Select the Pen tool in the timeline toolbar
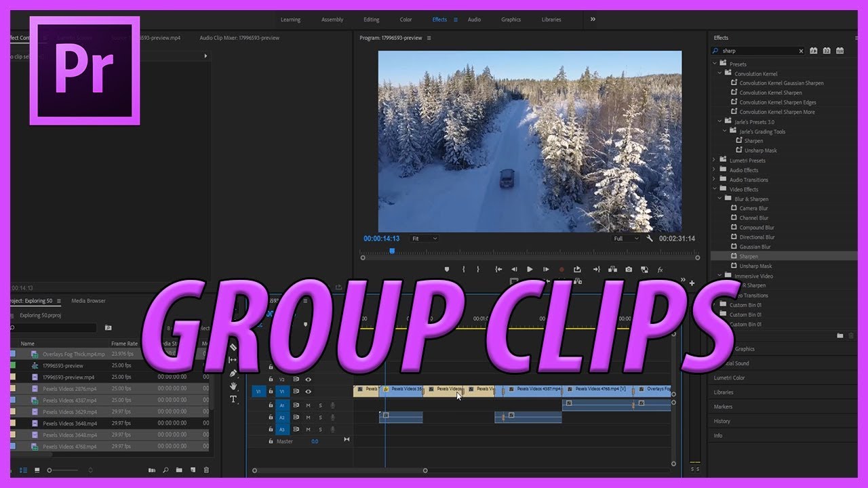This screenshot has height=488, width=868. (233, 373)
